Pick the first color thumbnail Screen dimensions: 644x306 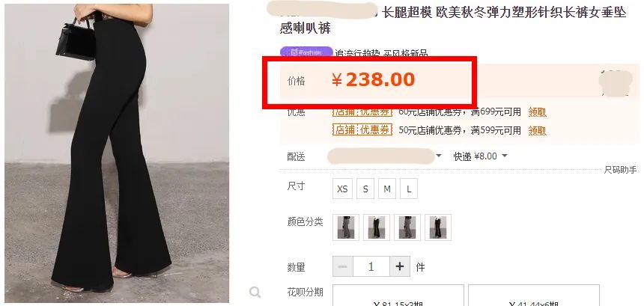coord(346,227)
